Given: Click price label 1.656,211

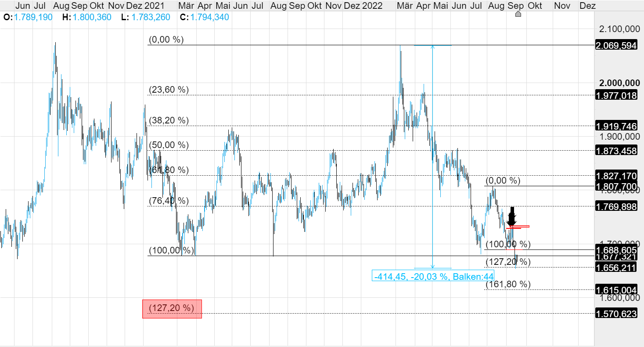Looking at the screenshot, I should point(616,267).
